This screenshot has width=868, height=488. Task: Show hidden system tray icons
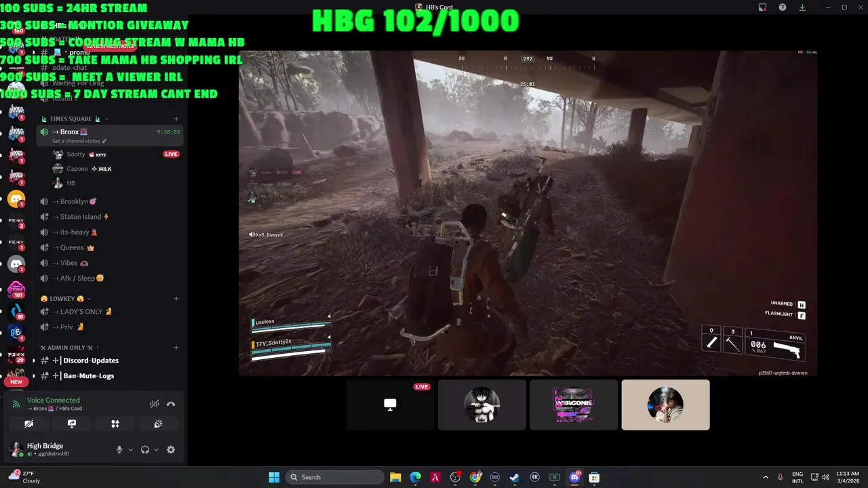766,477
